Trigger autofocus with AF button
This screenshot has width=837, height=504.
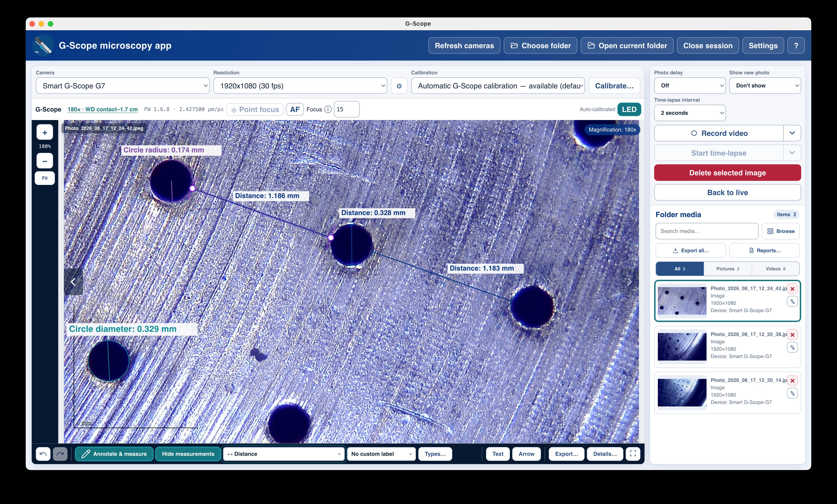coord(294,109)
